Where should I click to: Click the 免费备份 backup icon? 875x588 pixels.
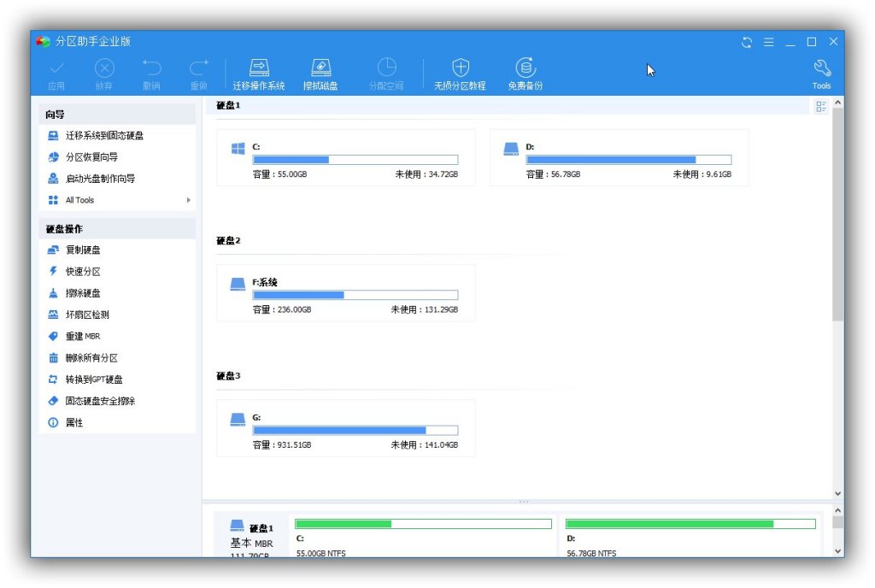(x=525, y=68)
